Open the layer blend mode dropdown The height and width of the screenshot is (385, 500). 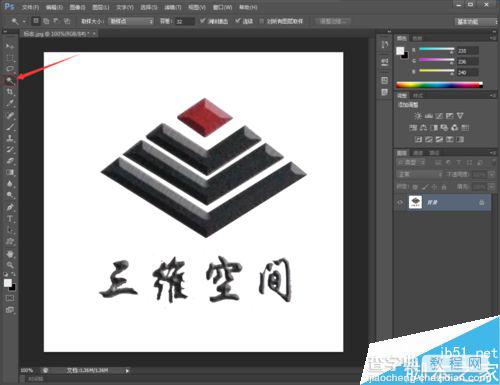pos(419,174)
